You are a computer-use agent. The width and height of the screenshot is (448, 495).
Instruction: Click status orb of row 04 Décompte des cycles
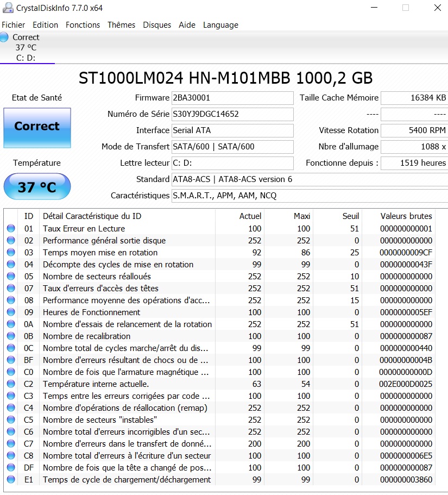point(11,264)
